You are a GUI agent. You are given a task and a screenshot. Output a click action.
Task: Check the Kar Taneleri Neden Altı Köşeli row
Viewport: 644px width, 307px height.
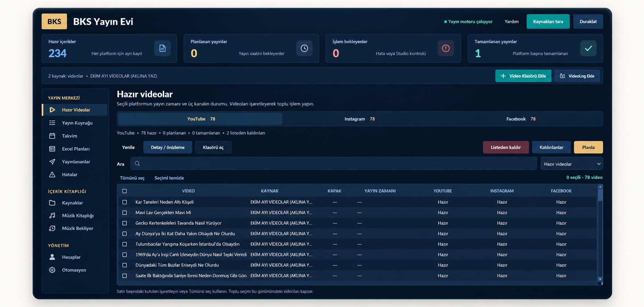tap(124, 202)
